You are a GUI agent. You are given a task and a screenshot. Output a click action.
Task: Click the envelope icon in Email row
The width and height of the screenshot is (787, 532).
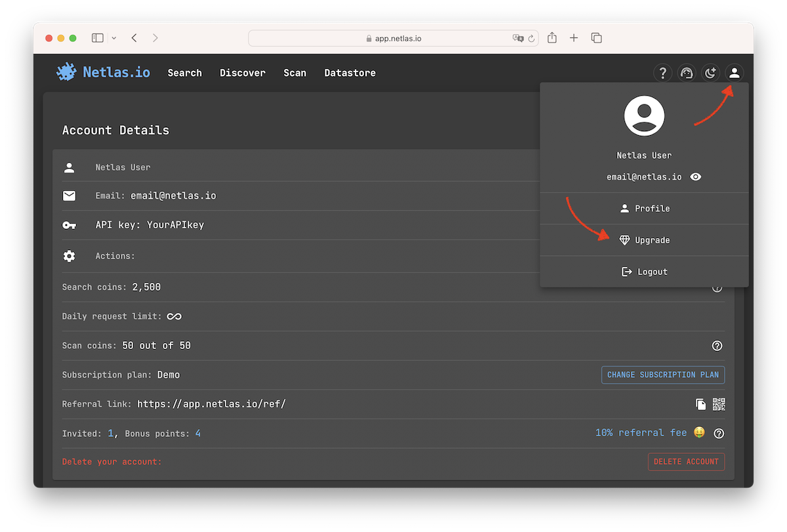(x=69, y=195)
